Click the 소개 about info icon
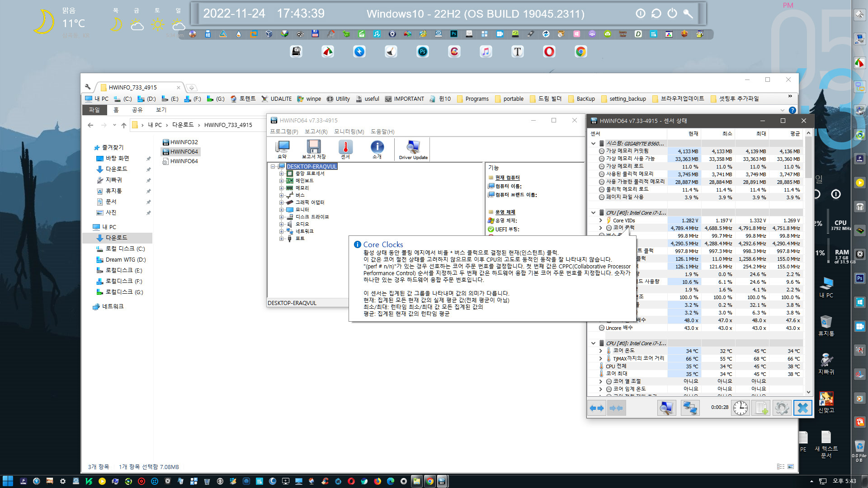868x488 pixels. [x=377, y=150]
